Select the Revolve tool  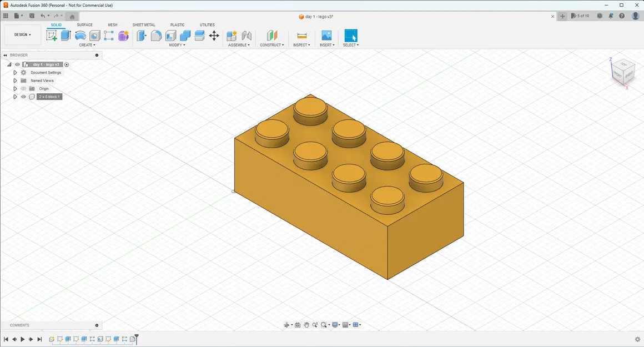coord(80,36)
